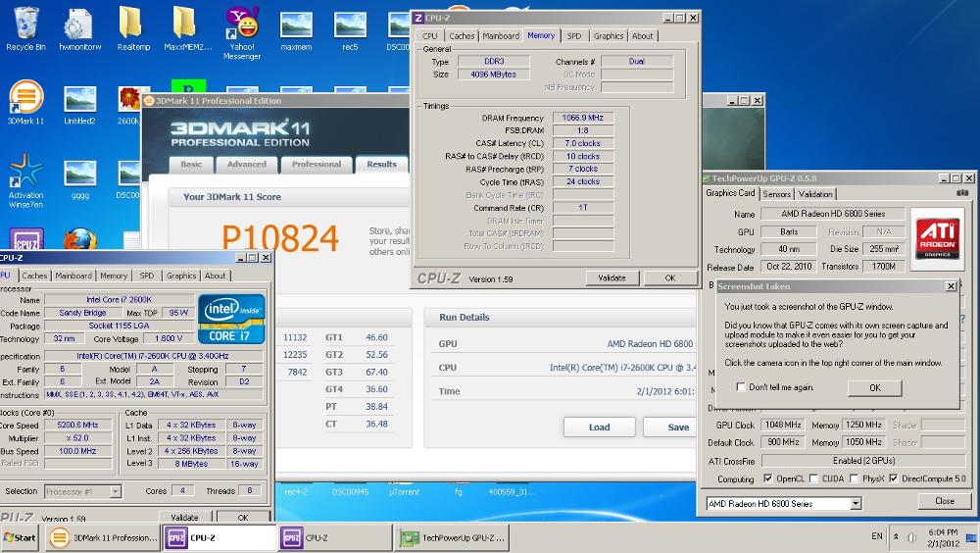The height and width of the screenshot is (553, 980).
Task: Switch to TechPowerUp GPU-Z taskbar button
Action: [x=453, y=537]
